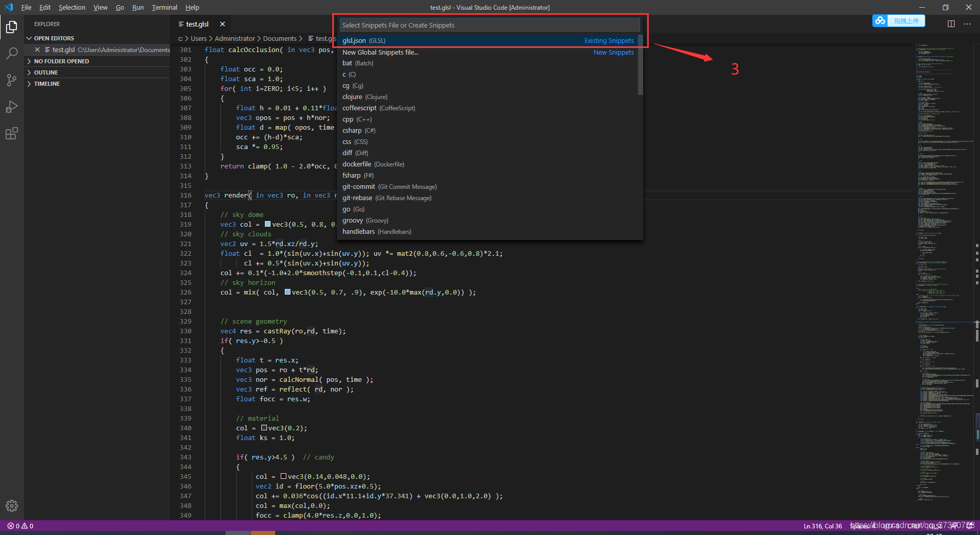Open the Search view icon
980x535 pixels.
11,53
